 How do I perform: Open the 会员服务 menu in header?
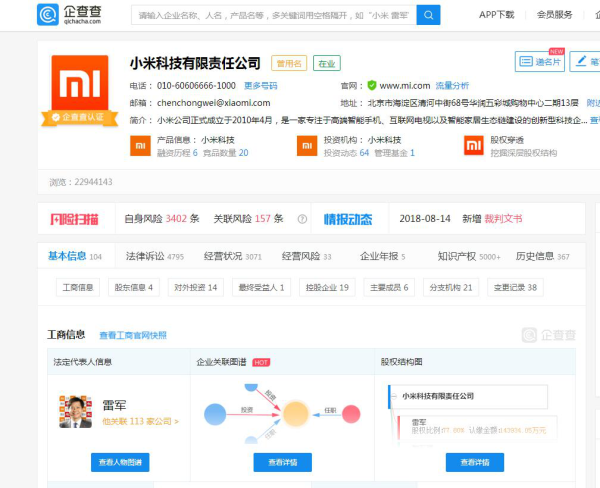555,15
